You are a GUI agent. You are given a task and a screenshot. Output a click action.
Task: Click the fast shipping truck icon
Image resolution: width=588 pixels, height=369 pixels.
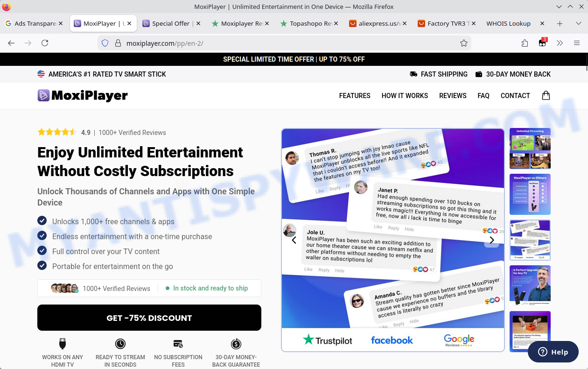click(x=413, y=74)
